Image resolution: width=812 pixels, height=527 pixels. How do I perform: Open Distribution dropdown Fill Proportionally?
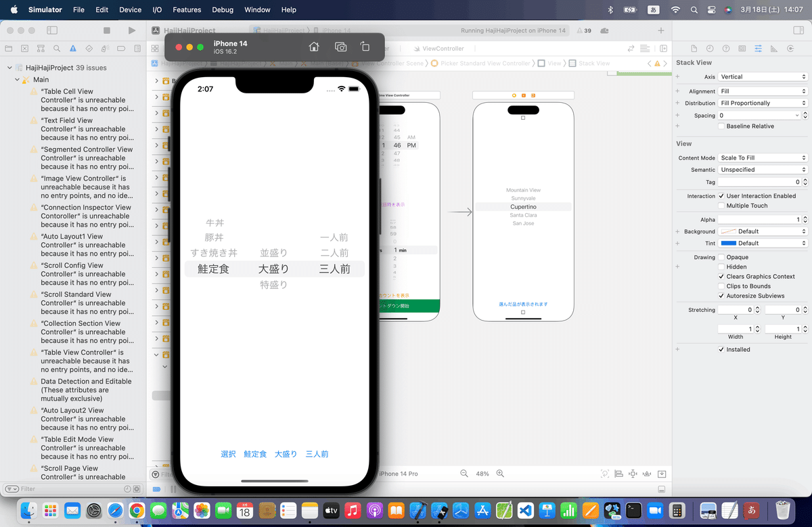763,103
